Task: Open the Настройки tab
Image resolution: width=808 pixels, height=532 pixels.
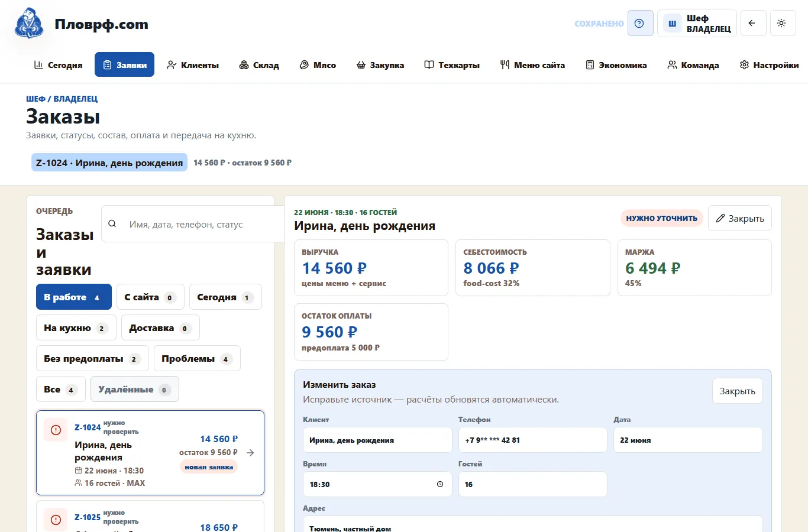Action: [769, 65]
